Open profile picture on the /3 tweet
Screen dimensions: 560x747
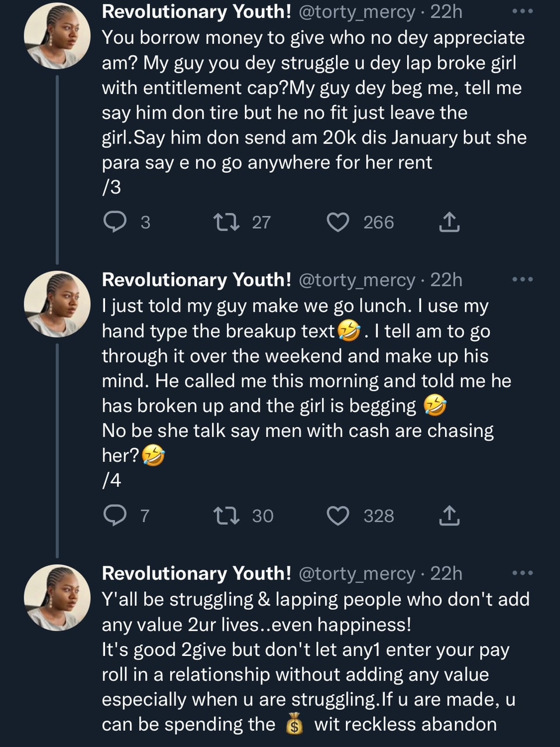(x=57, y=36)
